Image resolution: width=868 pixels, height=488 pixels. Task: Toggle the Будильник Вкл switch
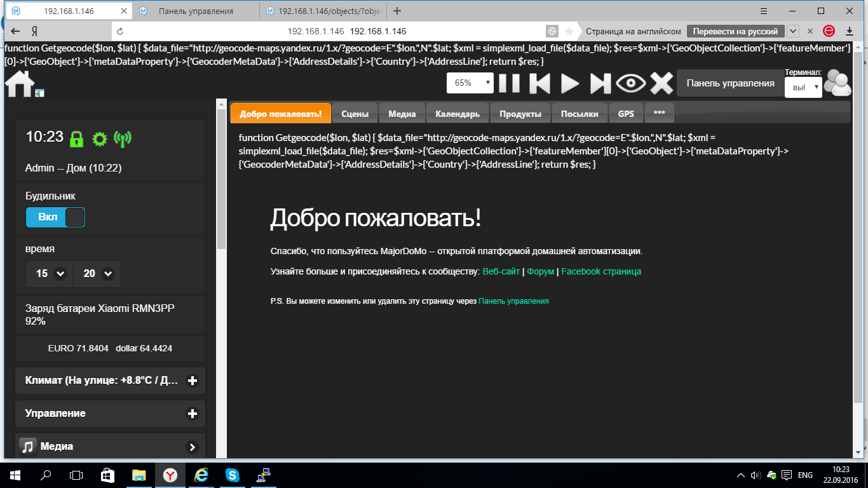(x=55, y=217)
